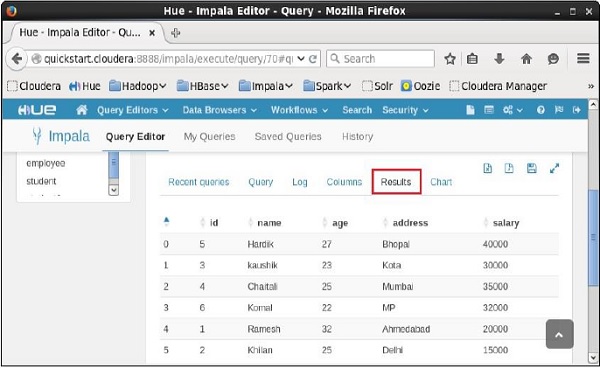
Task: Expand the Impala bookmarks folder
Action: click(x=266, y=86)
